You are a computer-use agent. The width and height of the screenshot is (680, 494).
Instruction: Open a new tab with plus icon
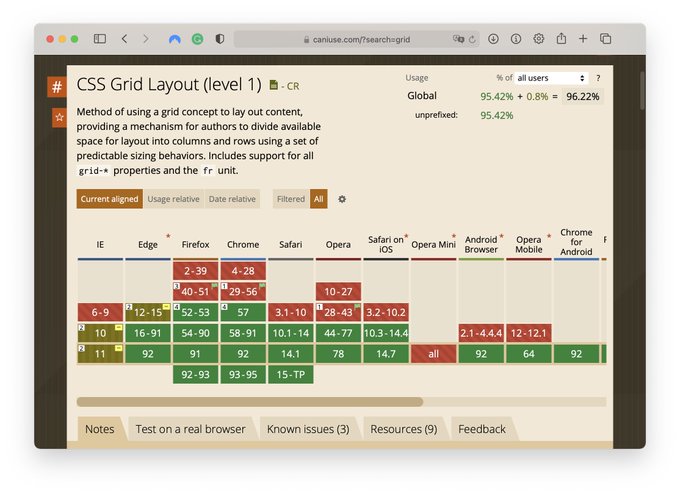[x=583, y=39]
